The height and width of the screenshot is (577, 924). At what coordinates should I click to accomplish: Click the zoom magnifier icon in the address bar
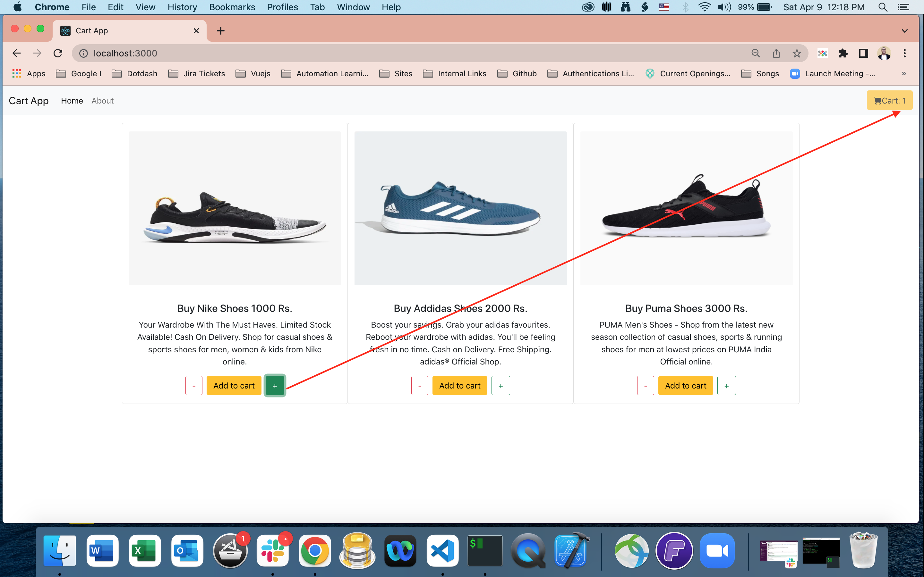[755, 54]
